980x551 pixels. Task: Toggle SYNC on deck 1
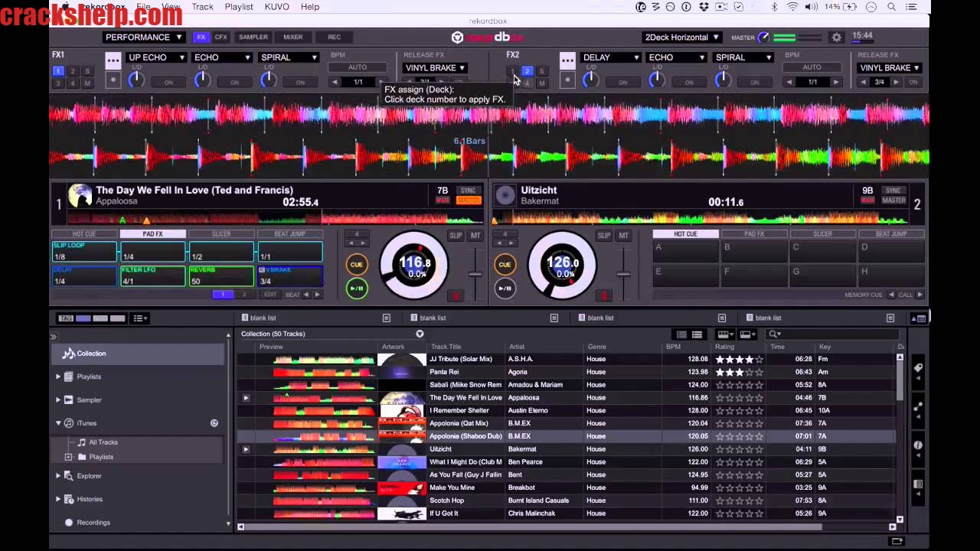[468, 191]
